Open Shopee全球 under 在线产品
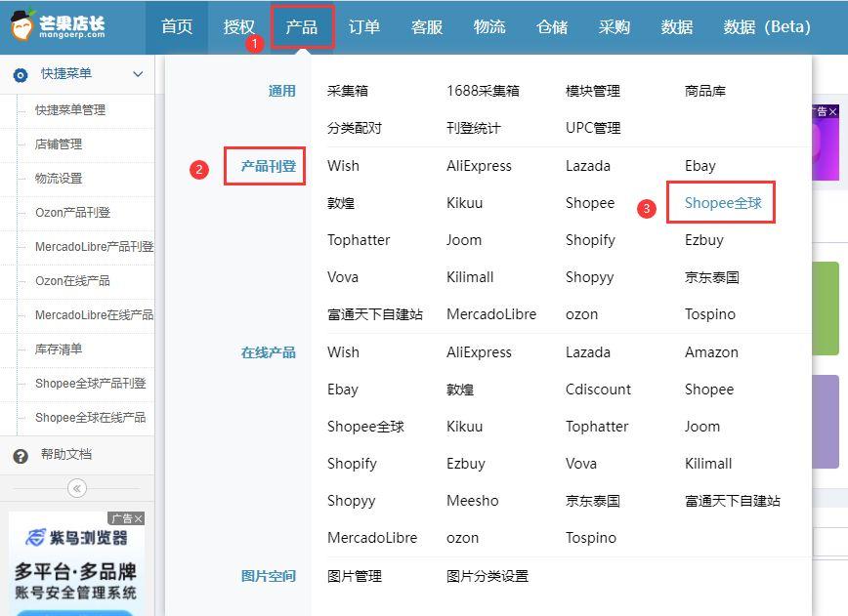The width and height of the screenshot is (848, 616). (365, 427)
